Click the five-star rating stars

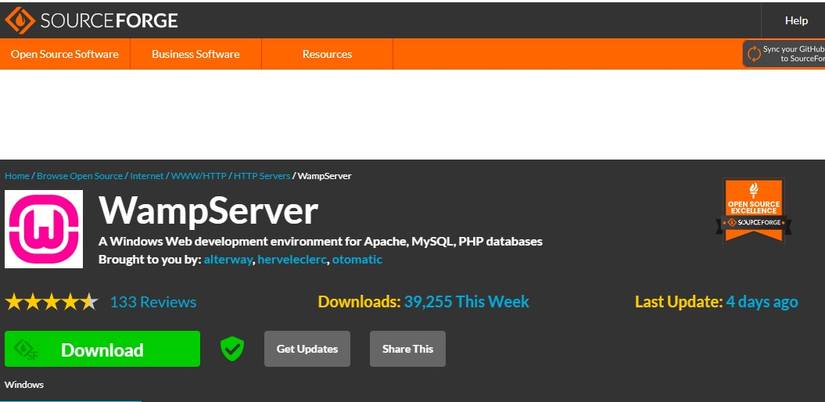[52, 302]
